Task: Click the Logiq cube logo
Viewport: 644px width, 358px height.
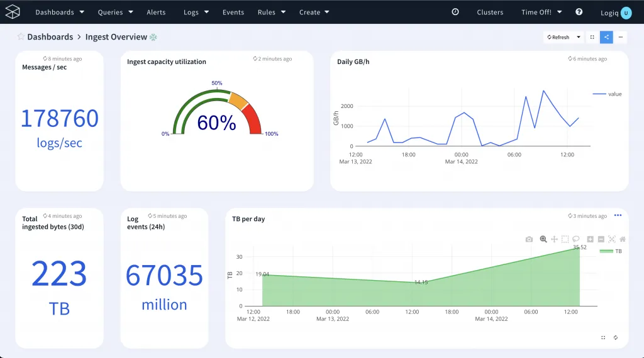Action: pyautogui.click(x=13, y=12)
